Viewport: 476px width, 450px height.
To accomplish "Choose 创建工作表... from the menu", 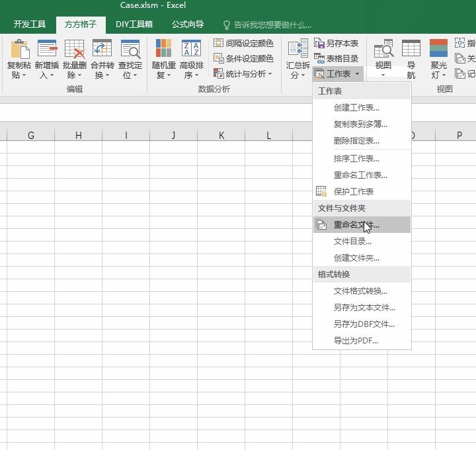I will tap(362, 108).
